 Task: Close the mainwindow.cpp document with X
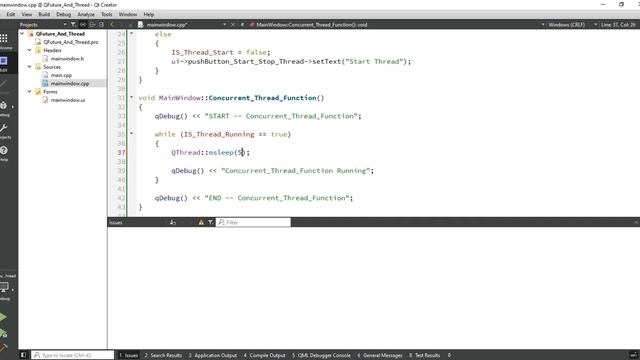click(233, 25)
